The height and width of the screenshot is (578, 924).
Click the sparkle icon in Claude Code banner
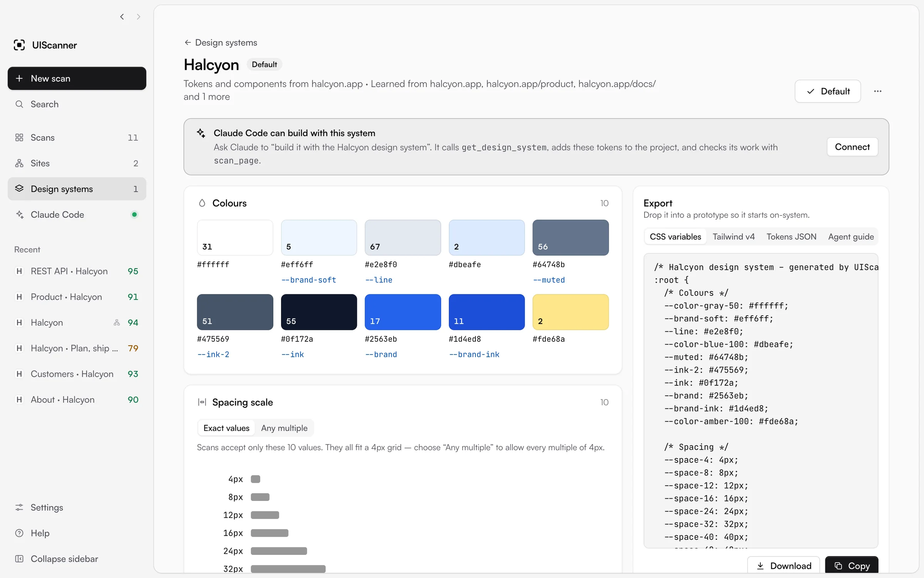tap(201, 133)
